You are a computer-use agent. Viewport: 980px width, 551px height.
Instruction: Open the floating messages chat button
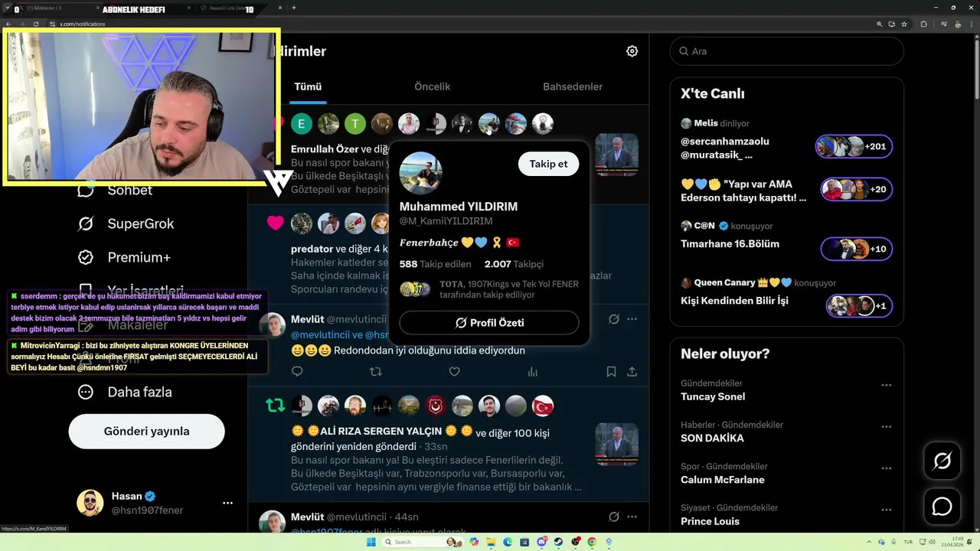[x=942, y=507]
